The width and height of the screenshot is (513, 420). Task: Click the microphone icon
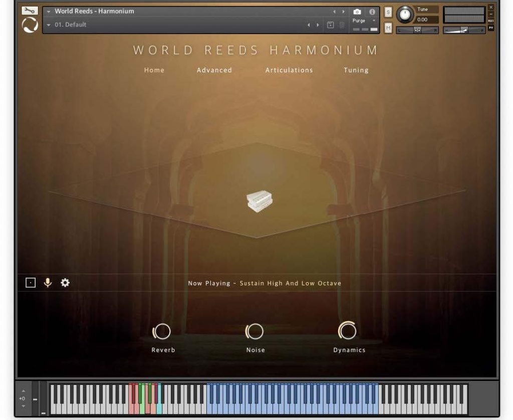tap(48, 283)
